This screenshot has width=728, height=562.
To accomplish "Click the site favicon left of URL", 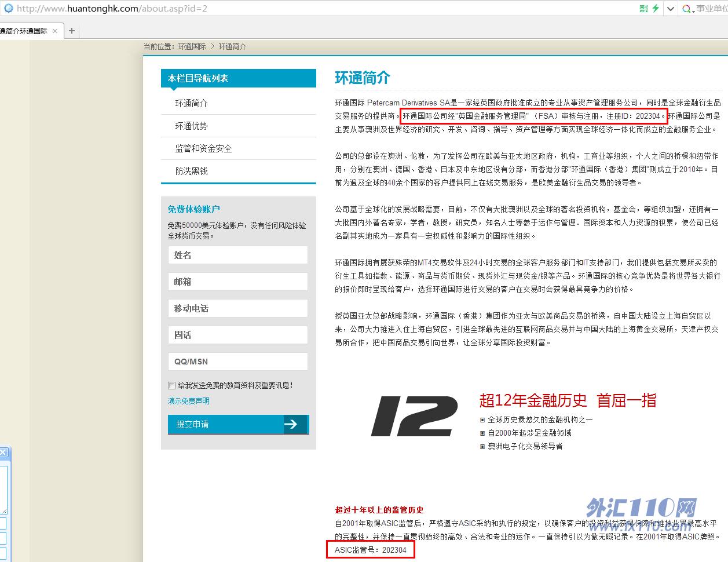I will tap(9, 8).
